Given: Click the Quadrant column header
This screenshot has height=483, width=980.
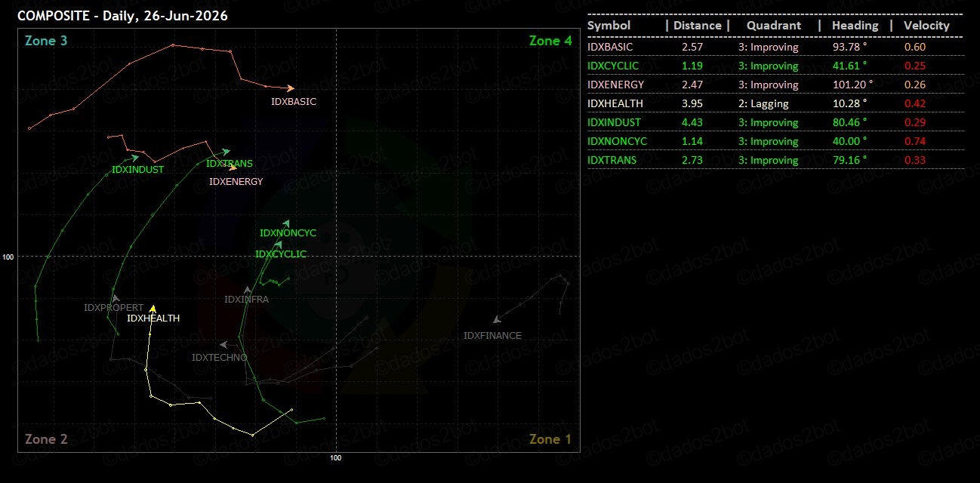Looking at the screenshot, I should (x=774, y=26).
